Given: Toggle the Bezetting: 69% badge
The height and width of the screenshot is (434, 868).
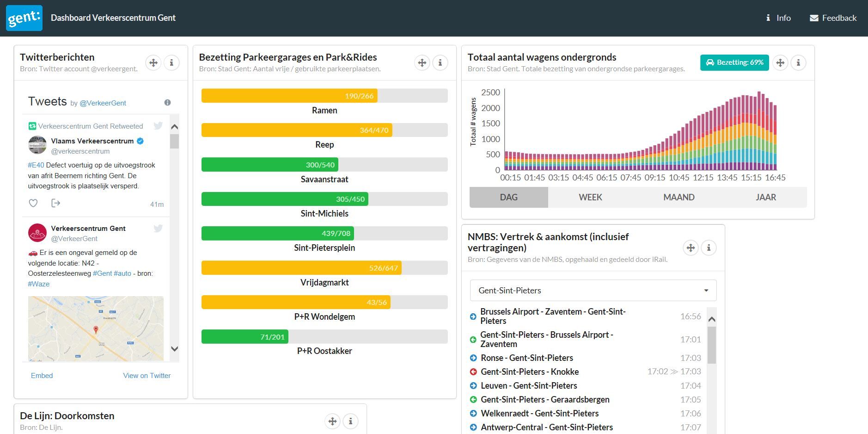Looking at the screenshot, I should point(734,62).
